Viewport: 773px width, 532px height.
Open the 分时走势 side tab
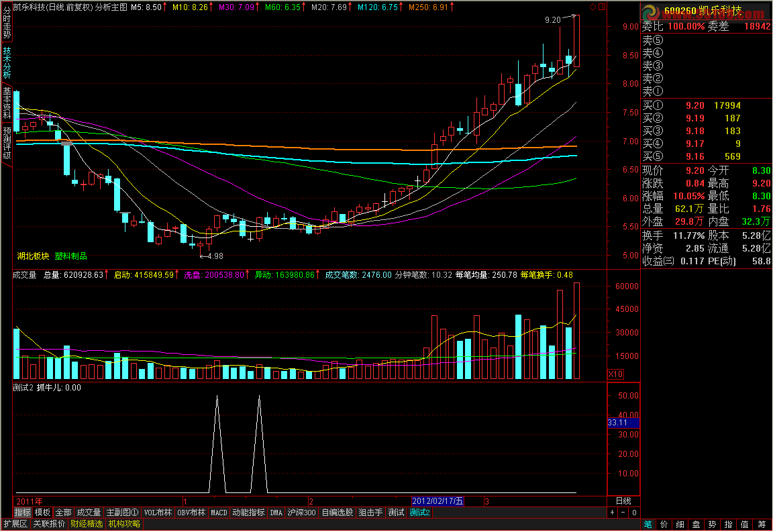[7, 23]
